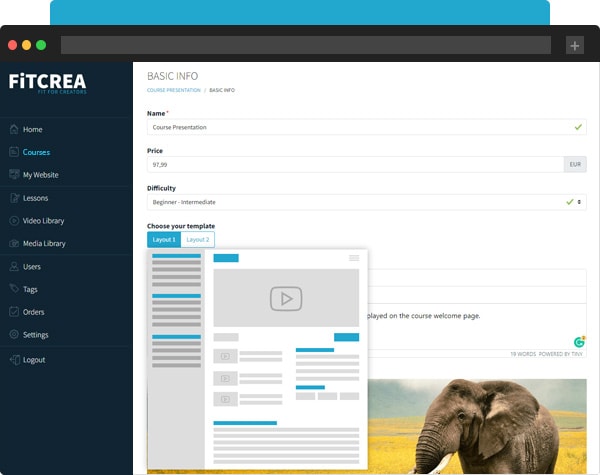Click the Tags label icon
The width and height of the screenshot is (600, 475).
14,289
